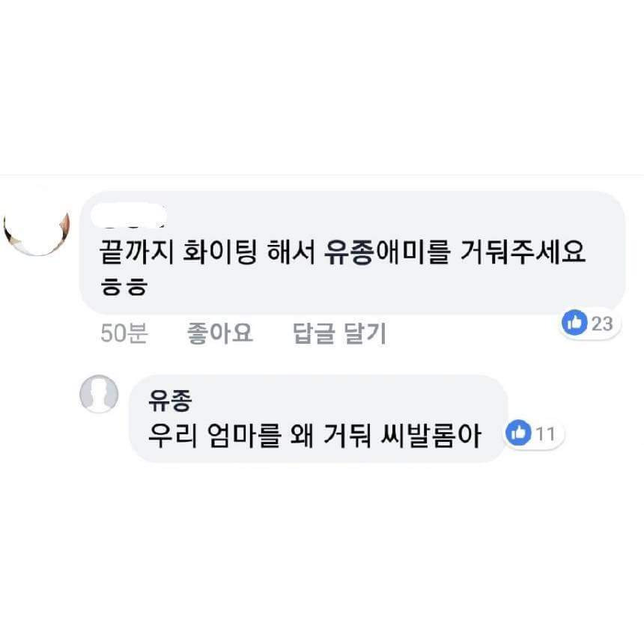
Task: Click the first commenter's profile picture
Action: 37,230
